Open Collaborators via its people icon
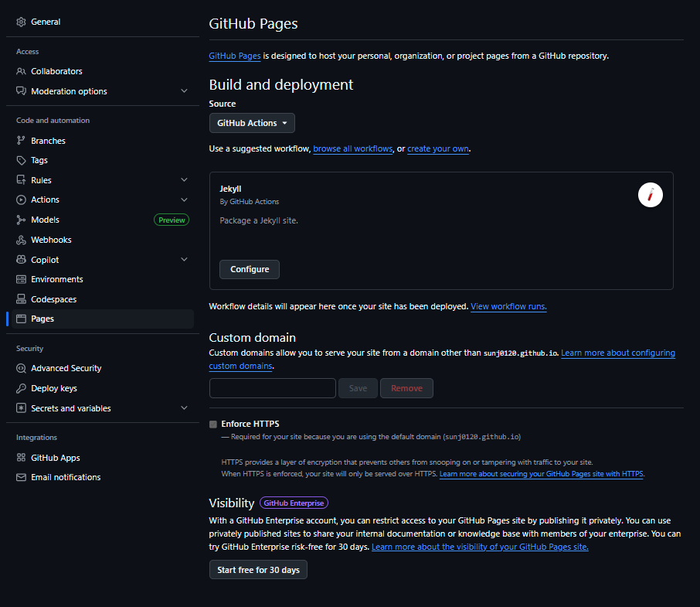Screen dimensions: 700x607 pyautogui.click(x=21, y=71)
